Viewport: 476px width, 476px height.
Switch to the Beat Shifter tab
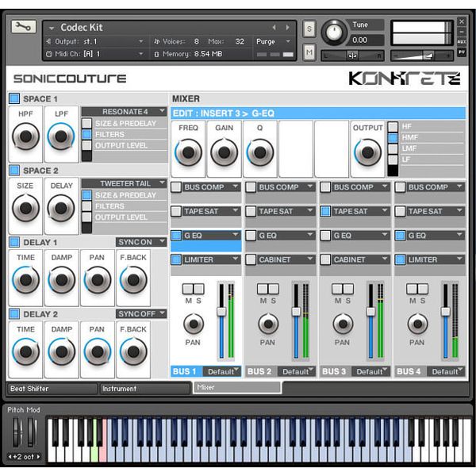52,389
